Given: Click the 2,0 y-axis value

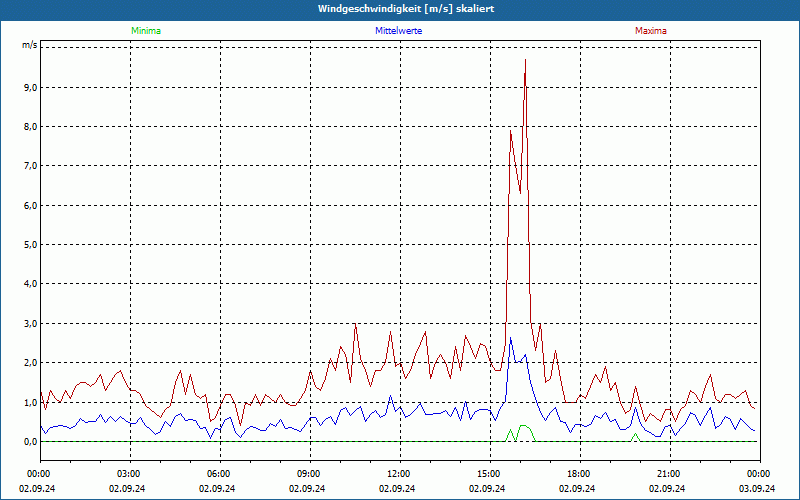Looking at the screenshot, I should (30, 363).
